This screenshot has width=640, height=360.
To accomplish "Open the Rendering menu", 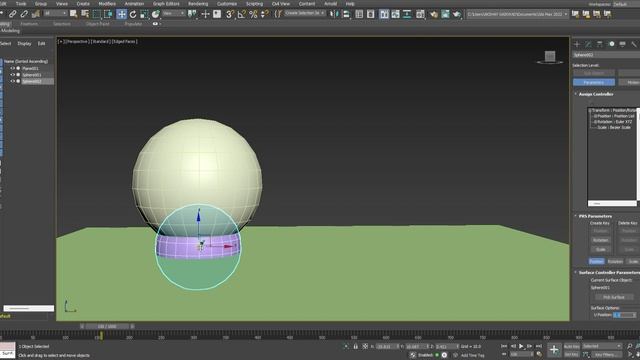I will click(x=198, y=4).
